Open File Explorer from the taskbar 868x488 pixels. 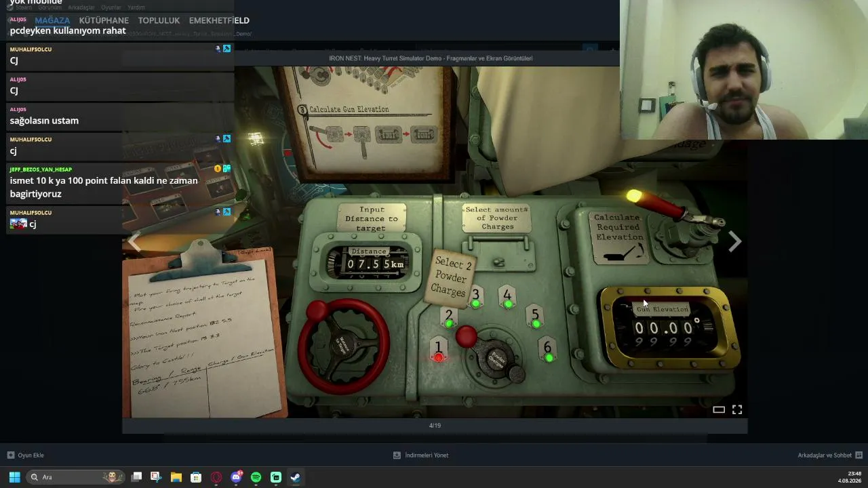(176, 477)
